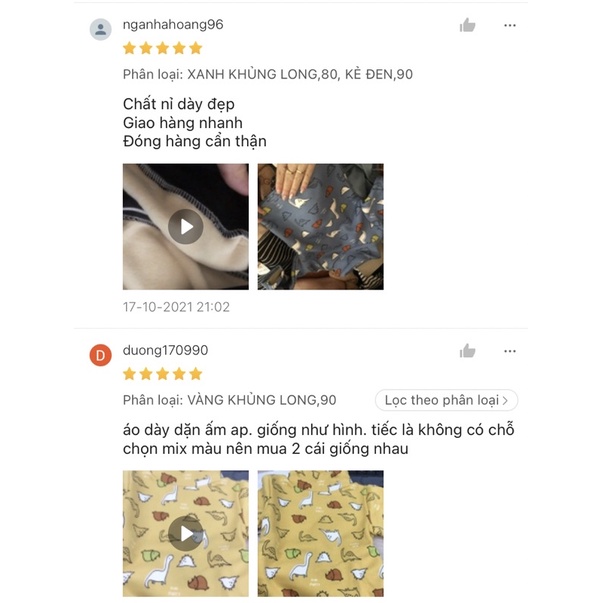Open the nganhahoang96 username link
603x603 pixels.
point(173,25)
